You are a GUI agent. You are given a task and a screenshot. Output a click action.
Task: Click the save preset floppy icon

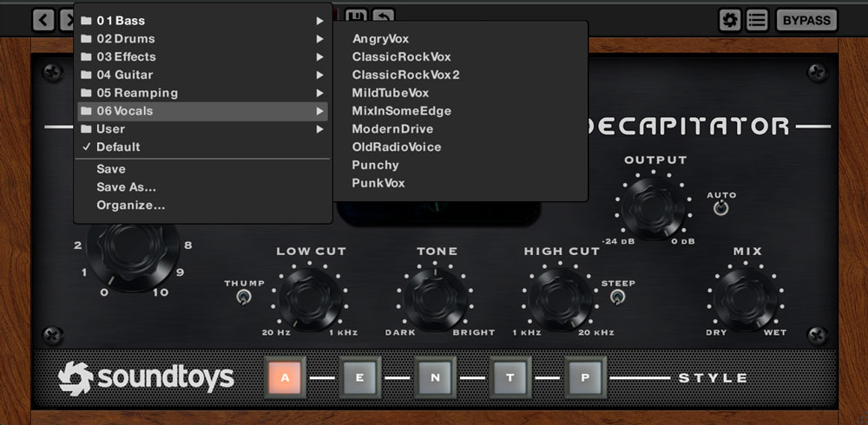pyautogui.click(x=356, y=16)
